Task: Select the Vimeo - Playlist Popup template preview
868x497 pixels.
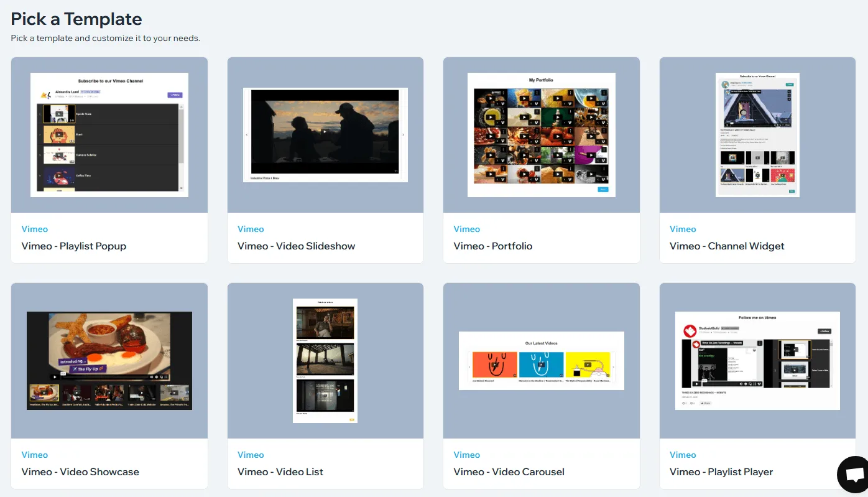Action: click(109, 135)
